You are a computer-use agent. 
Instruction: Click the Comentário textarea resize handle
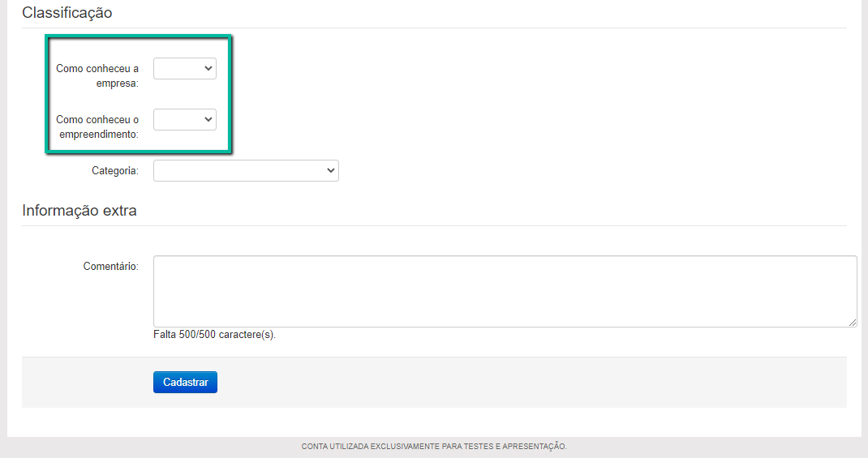[852, 322]
